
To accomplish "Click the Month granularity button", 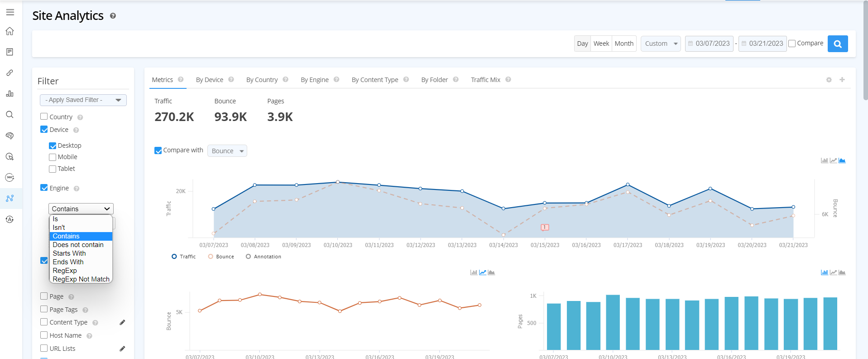I will pyautogui.click(x=623, y=44).
